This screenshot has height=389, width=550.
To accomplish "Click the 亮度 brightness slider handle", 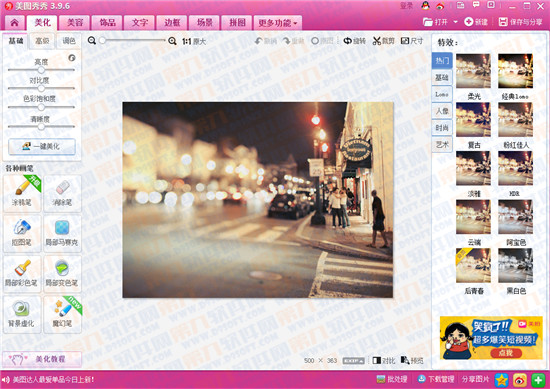I will [x=41, y=70].
